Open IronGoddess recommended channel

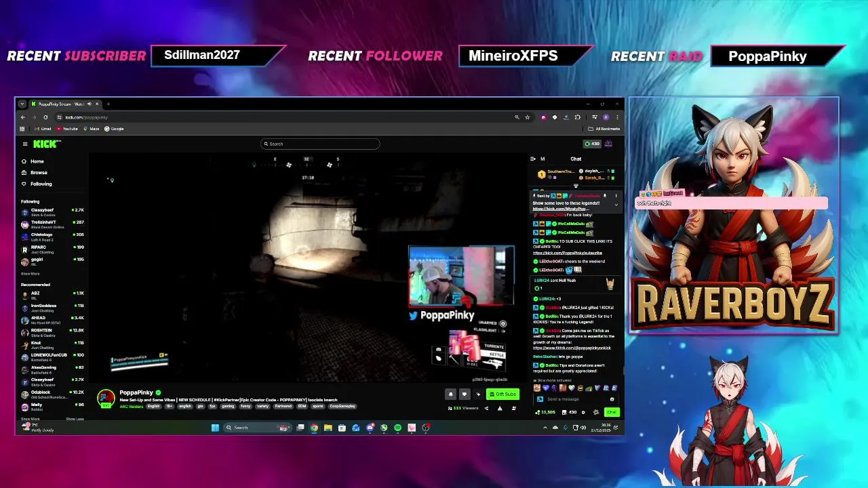click(x=52, y=307)
